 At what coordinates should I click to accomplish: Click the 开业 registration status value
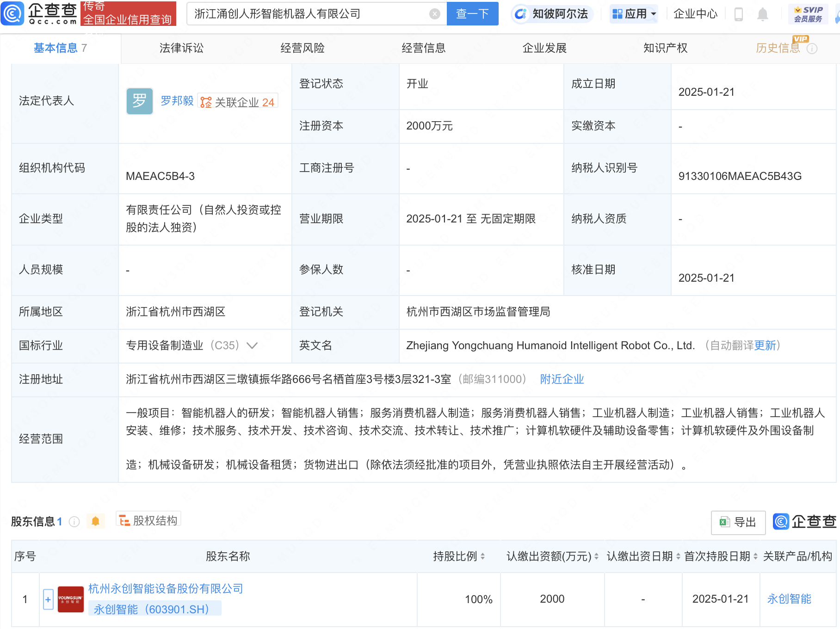coord(417,84)
